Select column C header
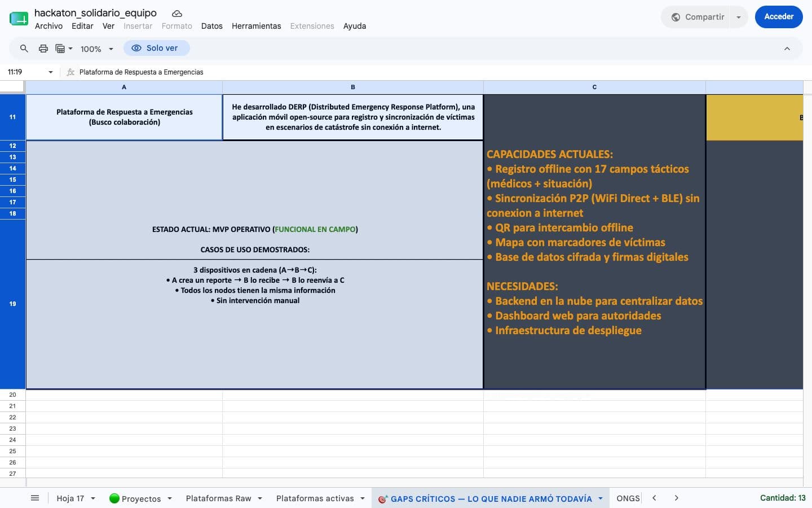 (x=594, y=87)
